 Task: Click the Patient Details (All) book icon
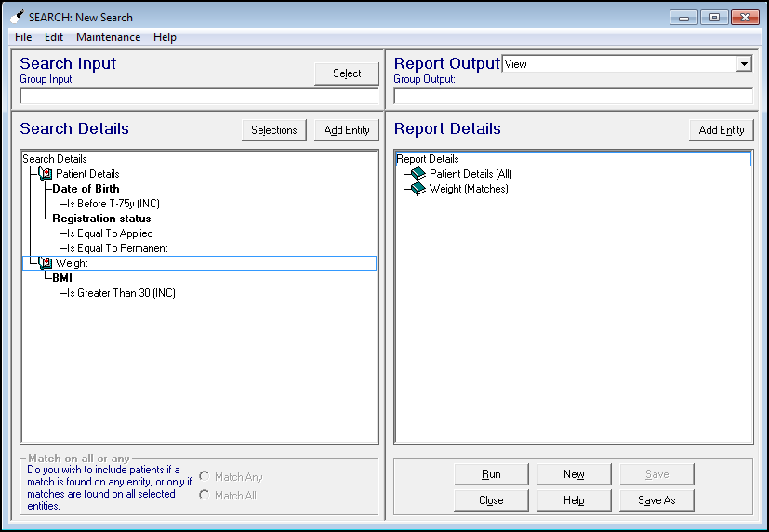(x=418, y=174)
